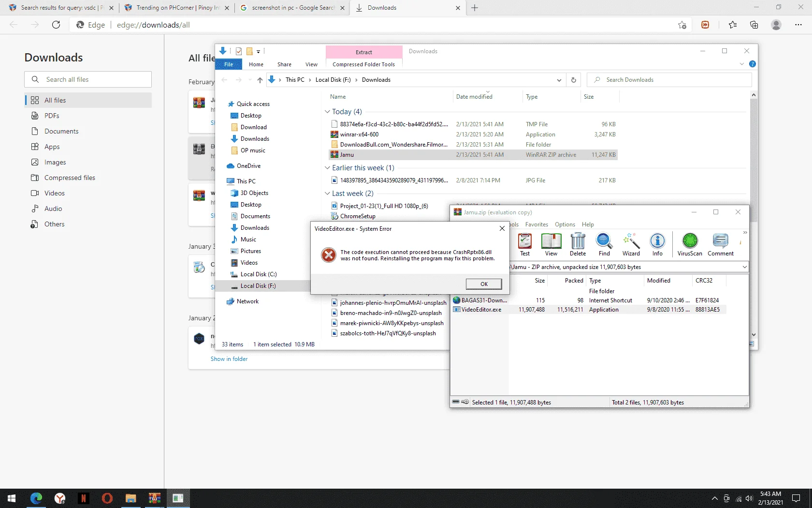Open Edge Settings and more menu
812x508 pixels.
798,25
